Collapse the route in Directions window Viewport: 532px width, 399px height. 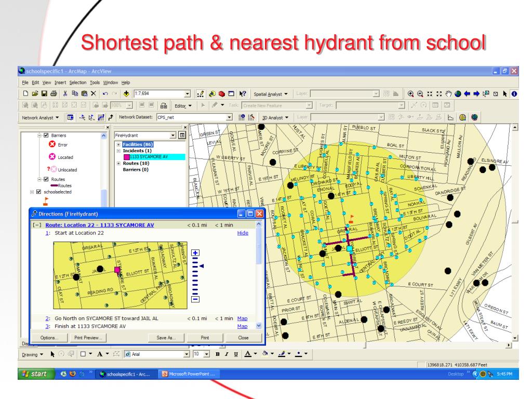[37, 225]
